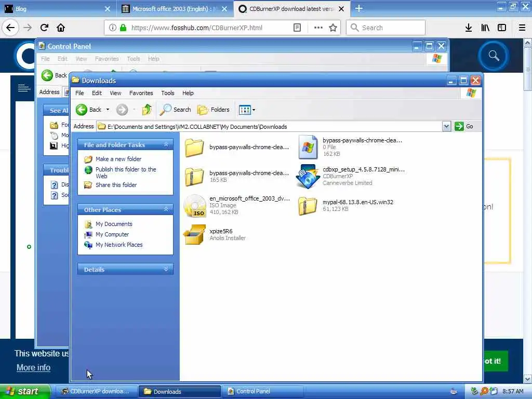Select the 165 KB bypass-paywalls zip file
The height and width of the screenshot is (399, 532).
coord(194,177)
